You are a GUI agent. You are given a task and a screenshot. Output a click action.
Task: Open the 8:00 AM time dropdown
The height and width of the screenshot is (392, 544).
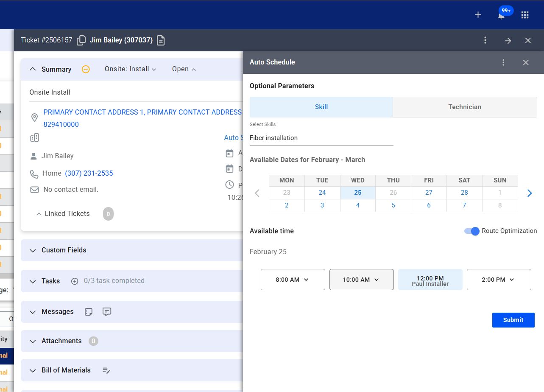click(293, 280)
